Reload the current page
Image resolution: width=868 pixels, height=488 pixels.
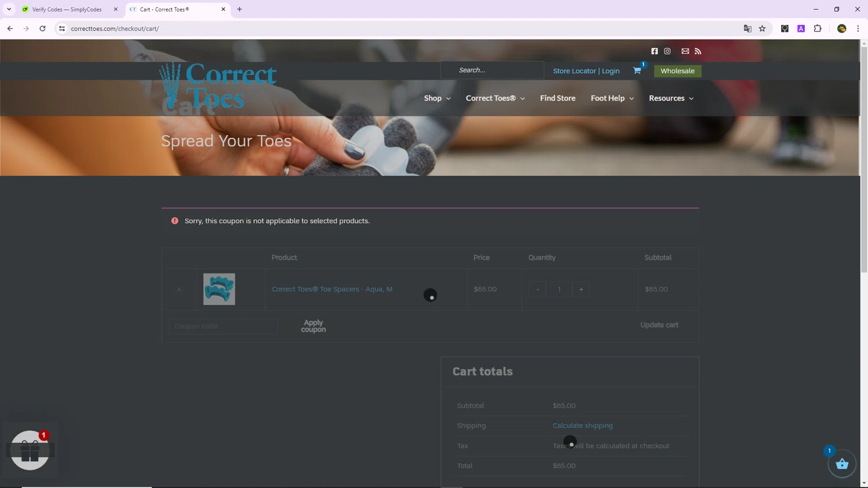(x=42, y=28)
